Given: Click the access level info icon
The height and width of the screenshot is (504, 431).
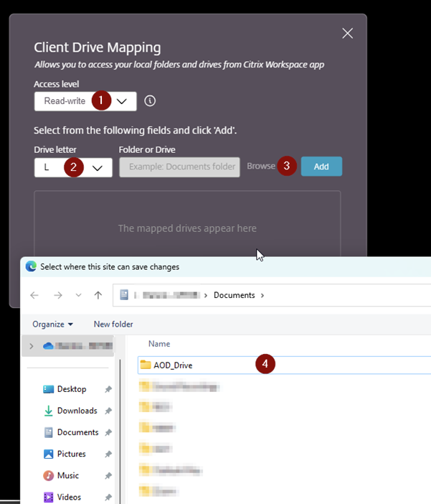Looking at the screenshot, I should tap(150, 101).
